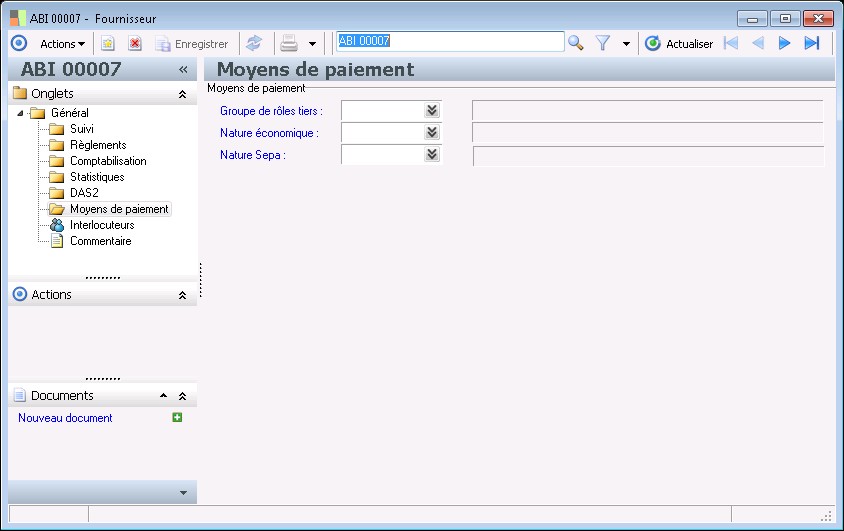Select Moyens de paiement in tree
844x531 pixels.
[x=119, y=209]
